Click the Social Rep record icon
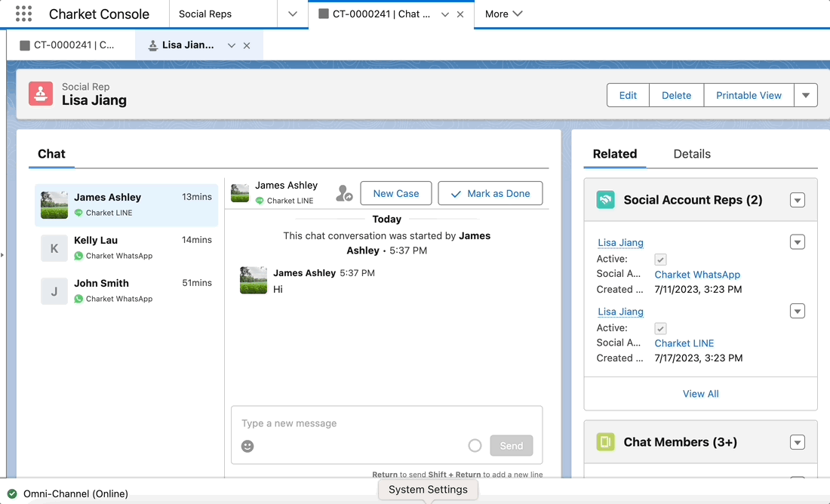Viewport: 830px width, 504px height. click(x=41, y=94)
